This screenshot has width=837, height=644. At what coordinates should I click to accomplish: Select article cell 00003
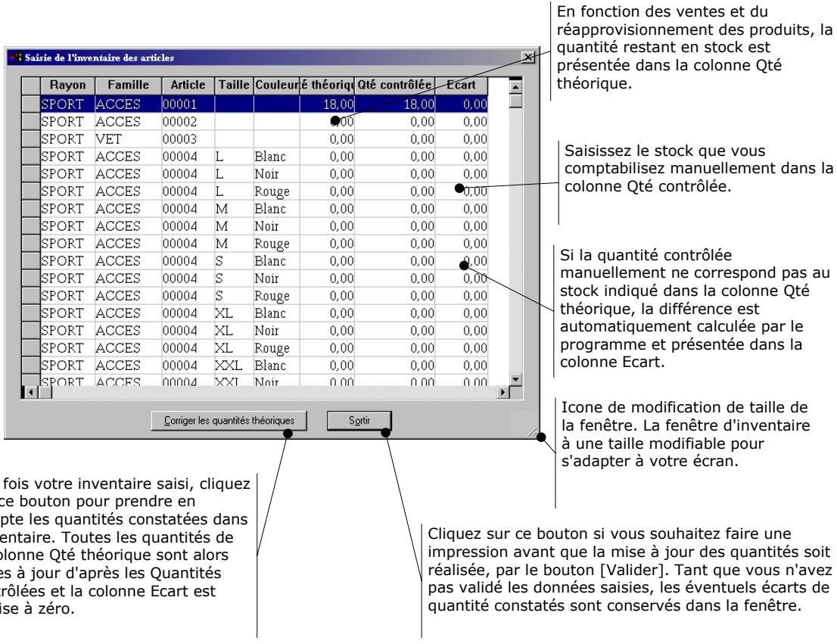[x=188, y=138]
